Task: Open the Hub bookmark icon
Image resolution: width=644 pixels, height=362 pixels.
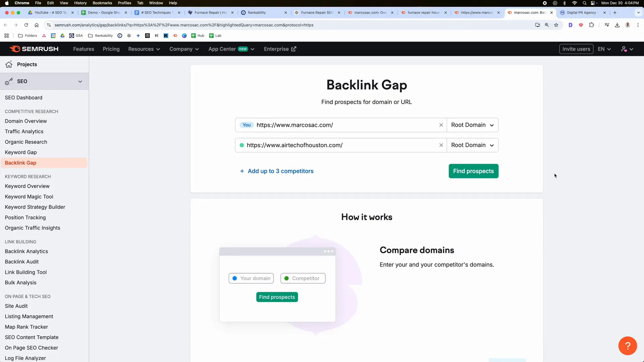Action: click(x=194, y=36)
